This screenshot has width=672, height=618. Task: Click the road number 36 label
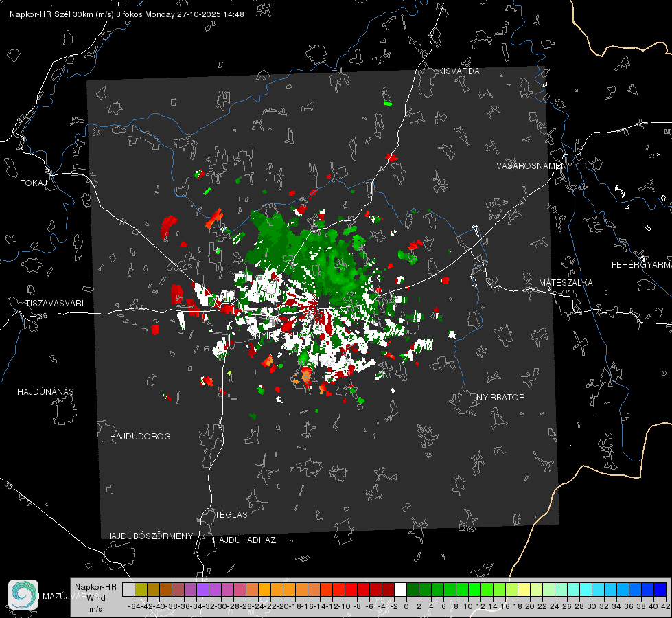[43, 316]
